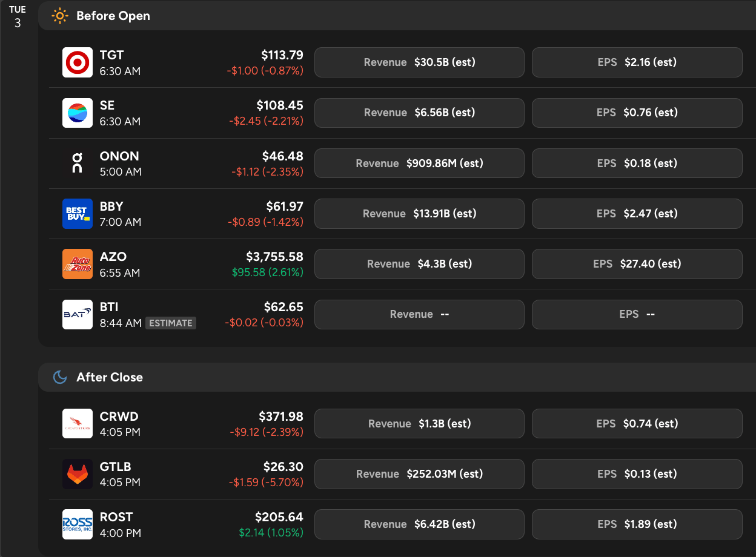Click the BBY 7:00 AM report time
The width and height of the screenshot is (756, 557).
point(121,222)
